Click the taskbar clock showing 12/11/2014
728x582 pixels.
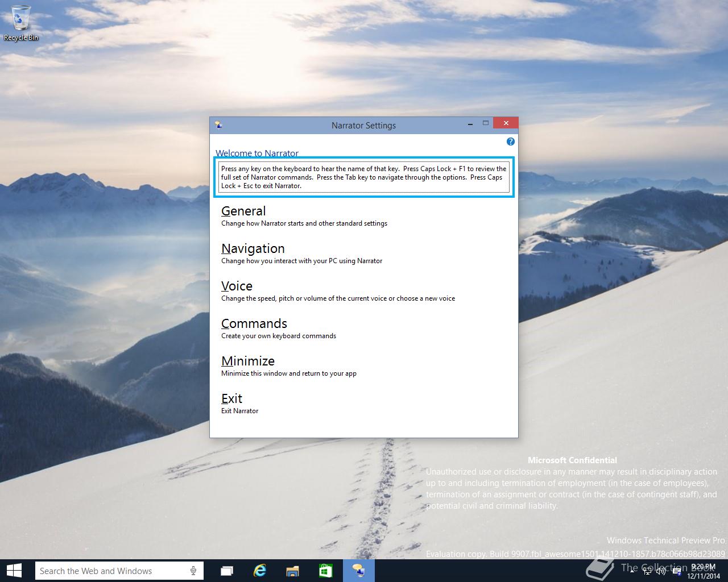coord(704,571)
